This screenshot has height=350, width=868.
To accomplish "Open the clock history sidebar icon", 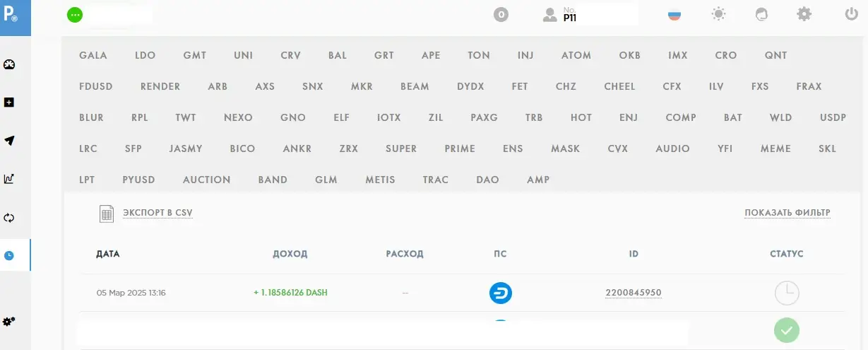I will 9,255.
